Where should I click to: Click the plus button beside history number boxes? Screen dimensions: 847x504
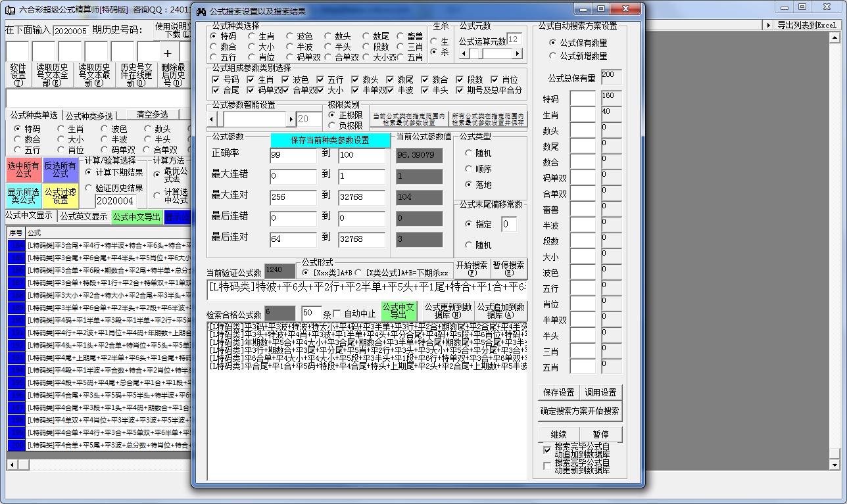pos(168,53)
